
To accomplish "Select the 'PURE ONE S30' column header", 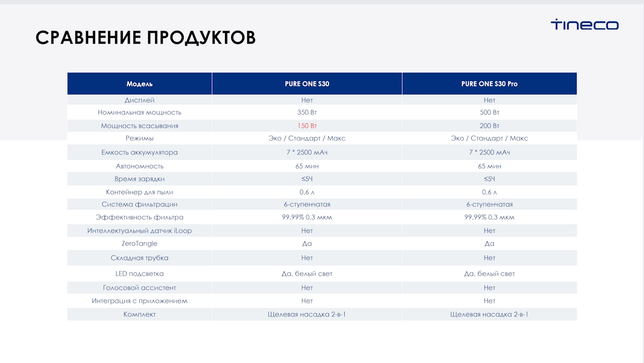I will (x=307, y=84).
